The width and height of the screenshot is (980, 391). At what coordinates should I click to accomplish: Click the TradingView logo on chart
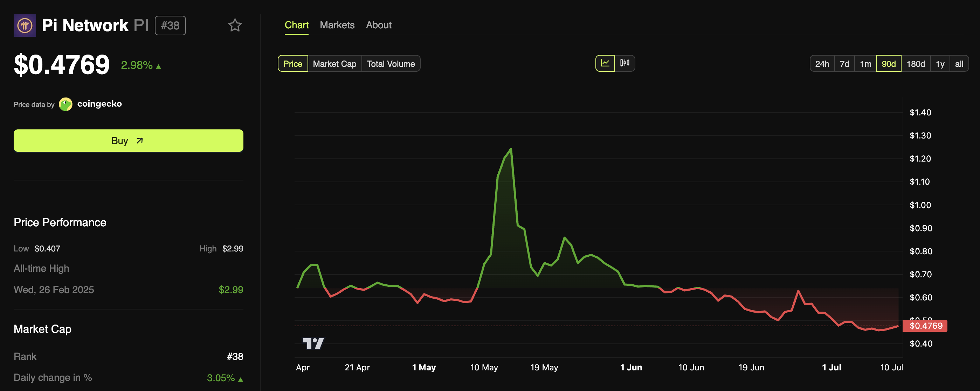pyautogui.click(x=313, y=343)
